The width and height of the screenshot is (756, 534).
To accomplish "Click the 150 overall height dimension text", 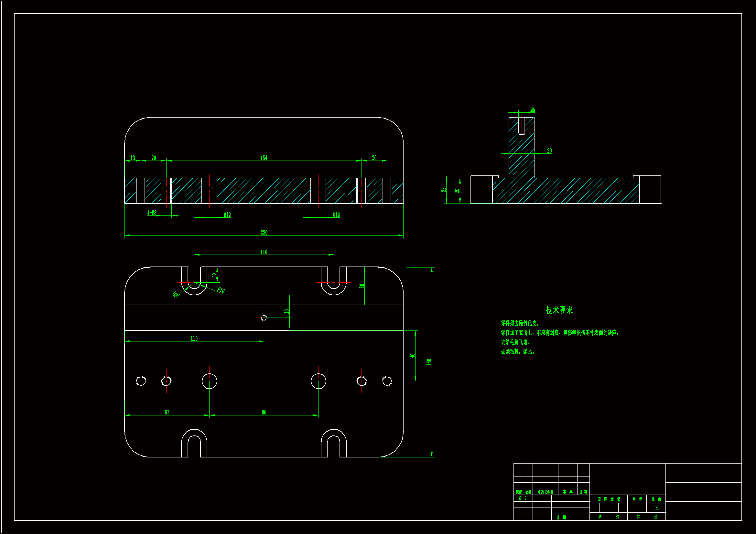I will click(x=429, y=362).
